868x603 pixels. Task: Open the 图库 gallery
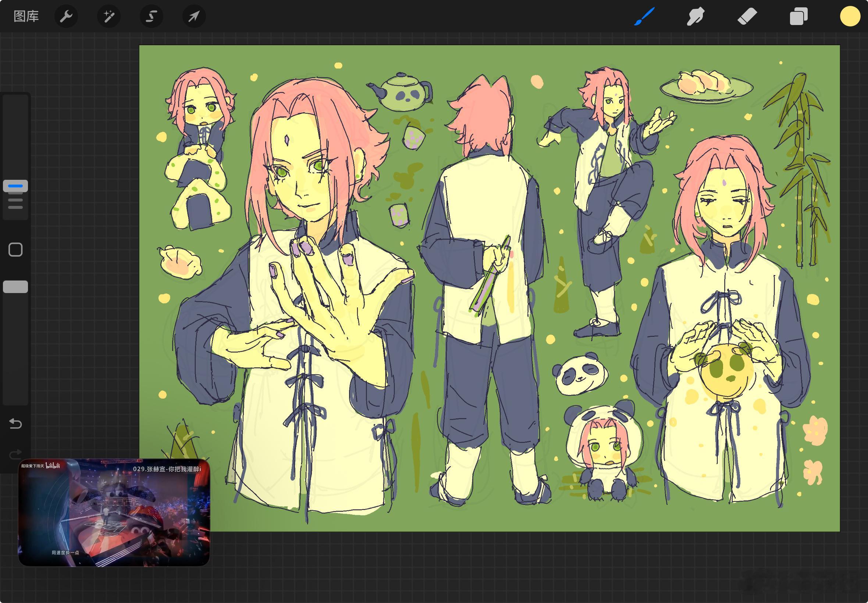[x=26, y=16]
